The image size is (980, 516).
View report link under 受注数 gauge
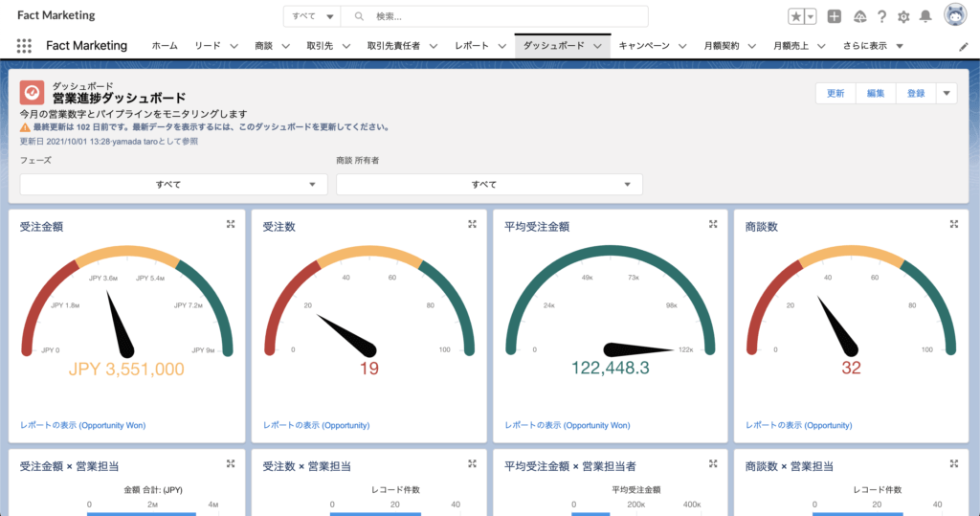click(x=316, y=425)
